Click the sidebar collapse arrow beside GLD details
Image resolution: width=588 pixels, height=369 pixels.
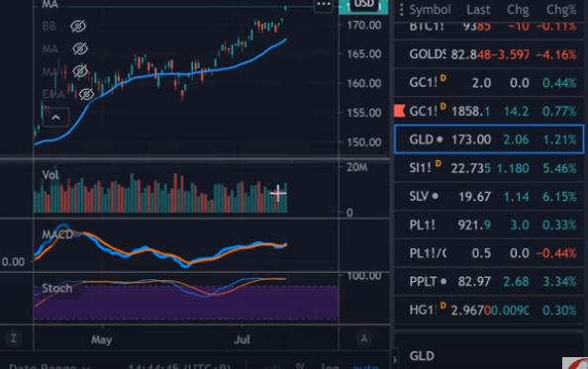point(395,360)
